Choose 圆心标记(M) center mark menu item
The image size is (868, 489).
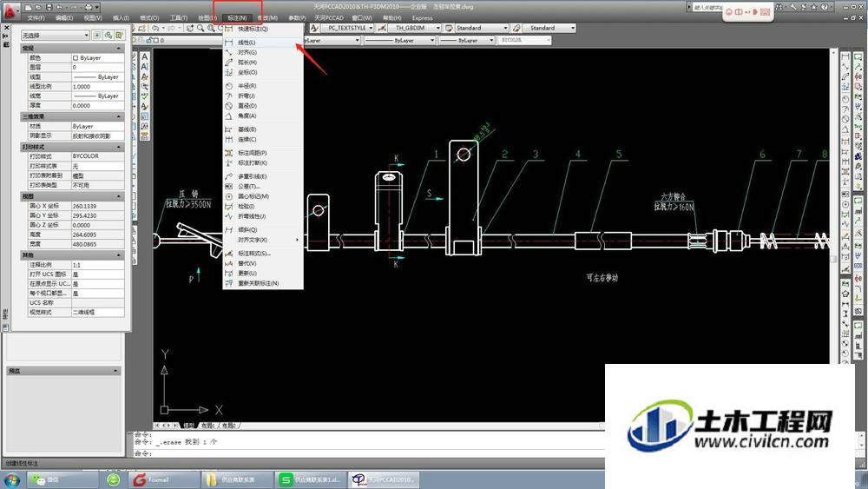pyautogui.click(x=263, y=196)
